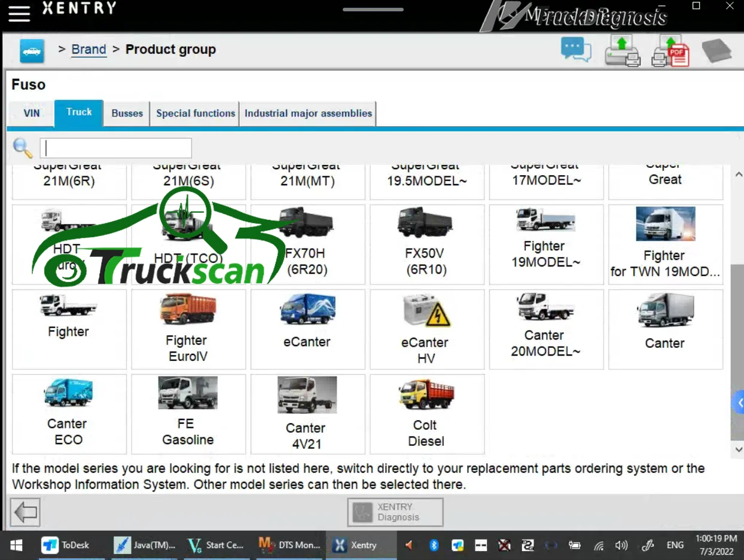Choose the eCanter HV battery tile
The image size is (744, 560).
click(427, 329)
